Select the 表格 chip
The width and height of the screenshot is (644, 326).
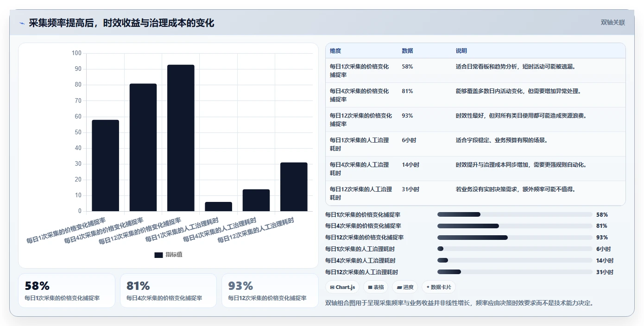376,287
